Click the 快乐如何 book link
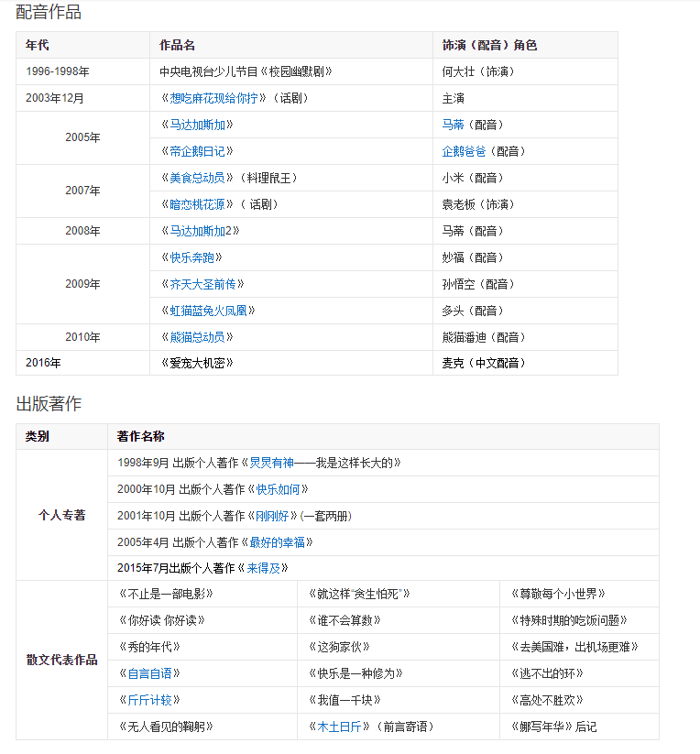This screenshot has width=700, height=754. click(x=279, y=489)
